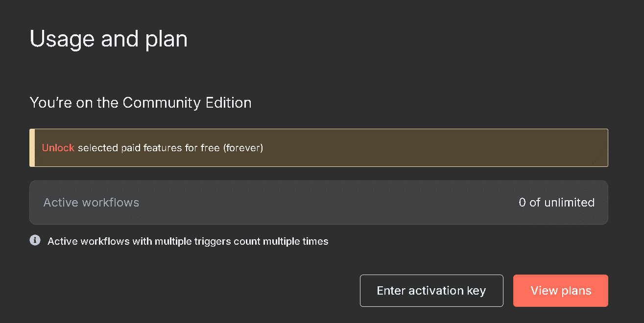Click the empty right side of the unlock banner

pos(436,148)
